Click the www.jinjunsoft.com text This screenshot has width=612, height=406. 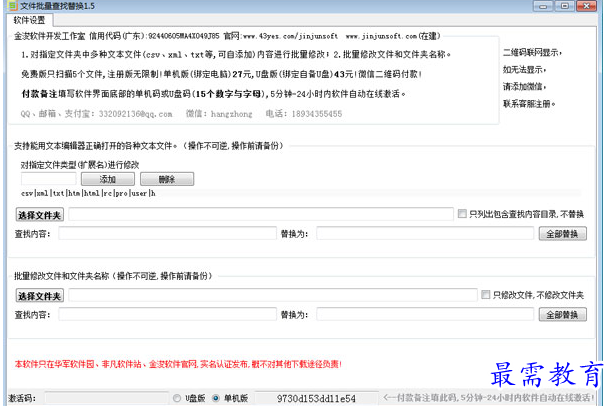click(382, 36)
